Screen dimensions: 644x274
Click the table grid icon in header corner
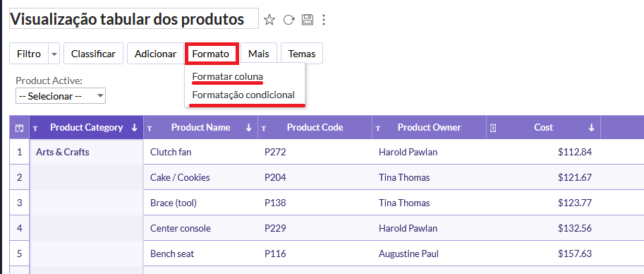click(x=19, y=128)
